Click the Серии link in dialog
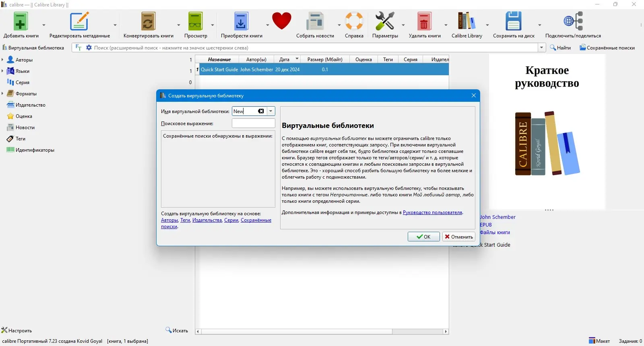The image size is (644, 346). pos(231,220)
